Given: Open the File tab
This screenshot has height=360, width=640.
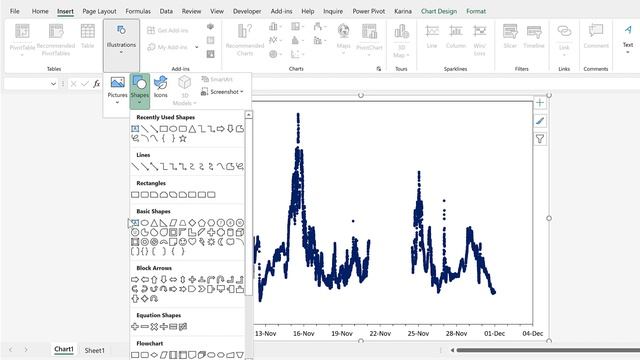Looking at the screenshot, I should point(15,11).
